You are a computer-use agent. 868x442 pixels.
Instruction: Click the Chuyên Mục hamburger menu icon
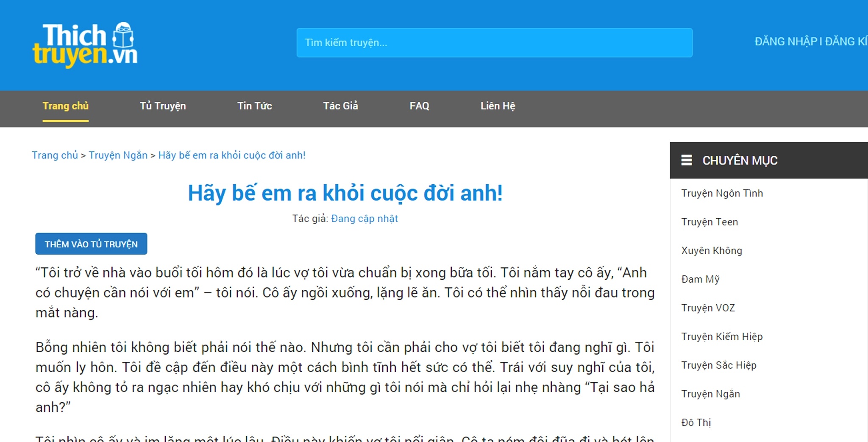[x=686, y=160]
